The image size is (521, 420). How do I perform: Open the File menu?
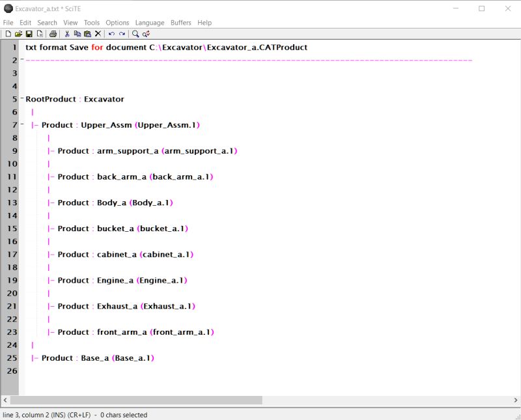pyautogui.click(x=8, y=23)
